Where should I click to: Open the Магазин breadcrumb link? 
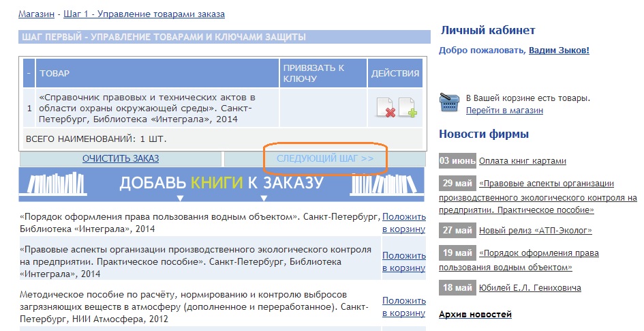coord(37,14)
